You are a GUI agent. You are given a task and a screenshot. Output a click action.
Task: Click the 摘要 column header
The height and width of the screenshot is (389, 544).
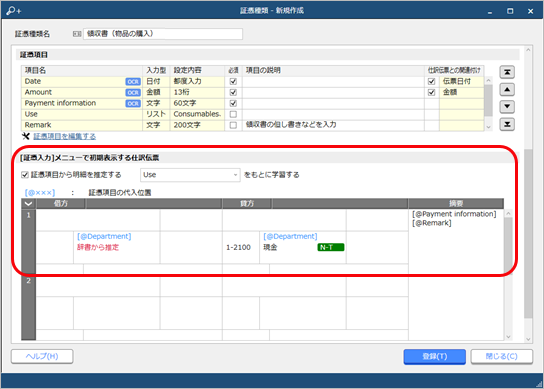pos(456,204)
